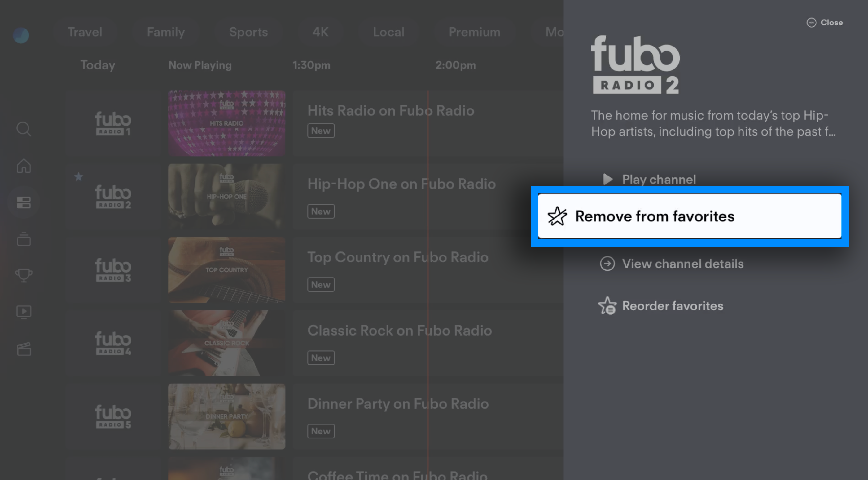868x480 pixels.
Task: Switch to the Family category tab
Action: (x=166, y=32)
